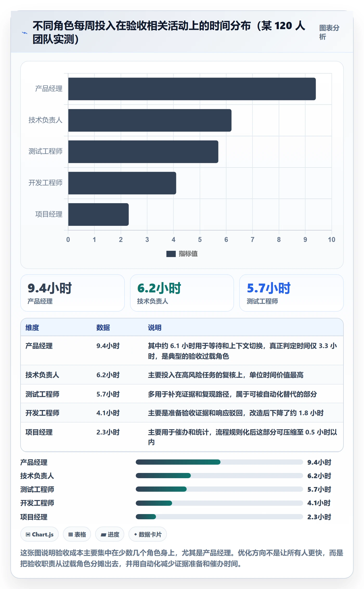Toggle the 指标值 legend color box
Viewport: 364px width, 589px height.
coord(171,254)
